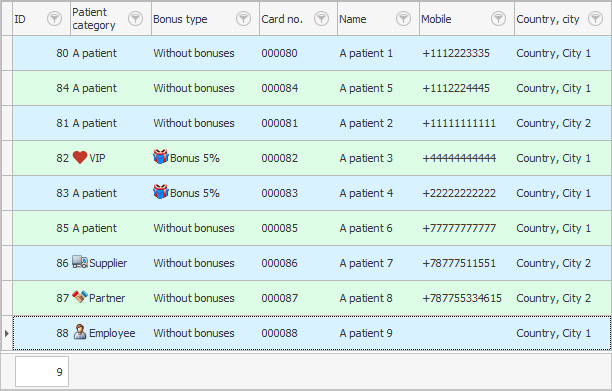This screenshot has width=612, height=391.
Task: Open filter for Country, city column
Action: 596,19
